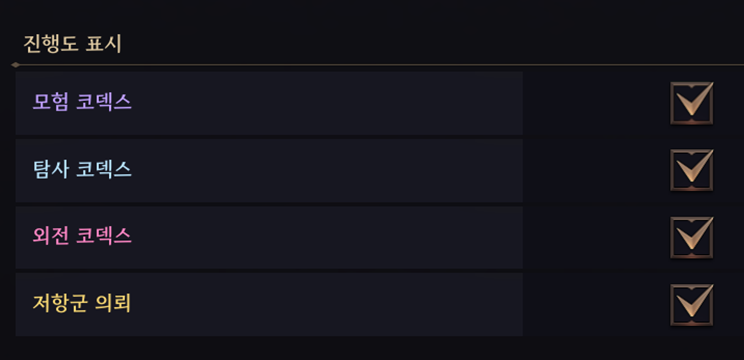
Task: Click the gold checkmark icon beside 모험 코덱스
Action: click(x=695, y=99)
